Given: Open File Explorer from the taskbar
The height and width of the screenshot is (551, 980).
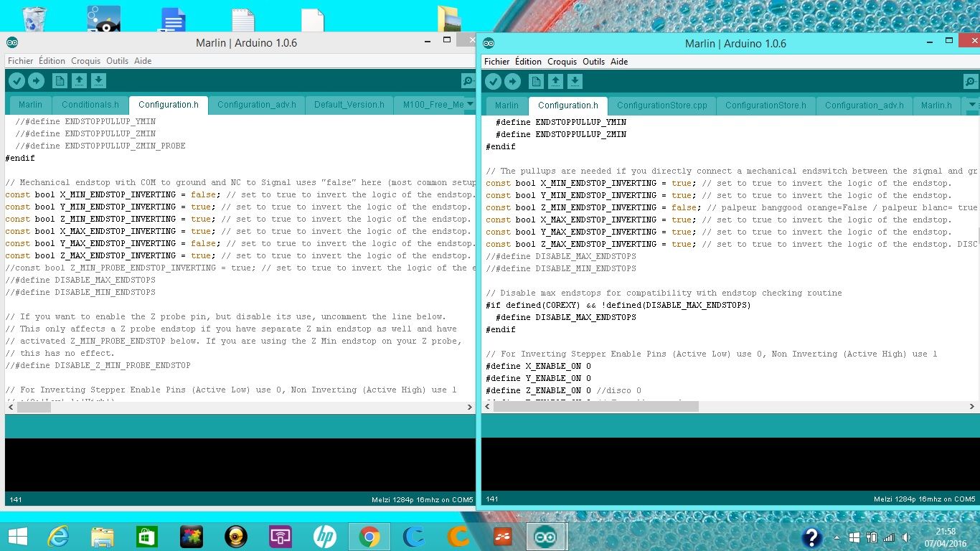Looking at the screenshot, I should click(103, 537).
